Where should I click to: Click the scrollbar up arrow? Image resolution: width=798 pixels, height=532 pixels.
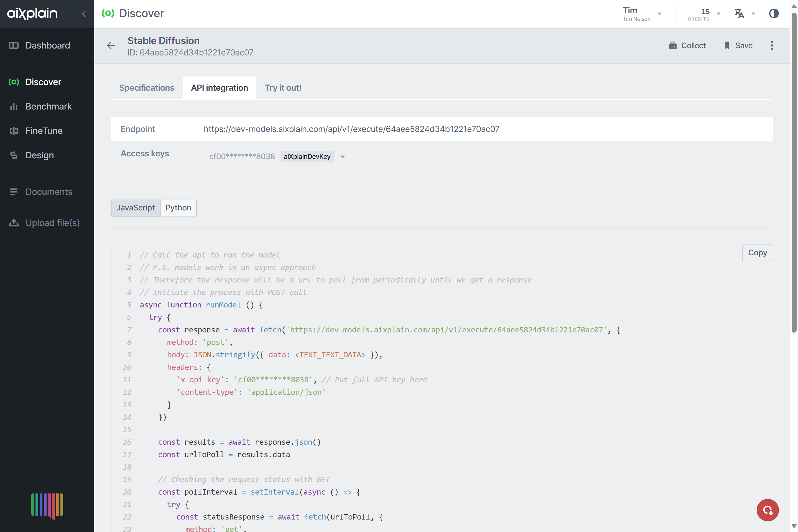794,6
